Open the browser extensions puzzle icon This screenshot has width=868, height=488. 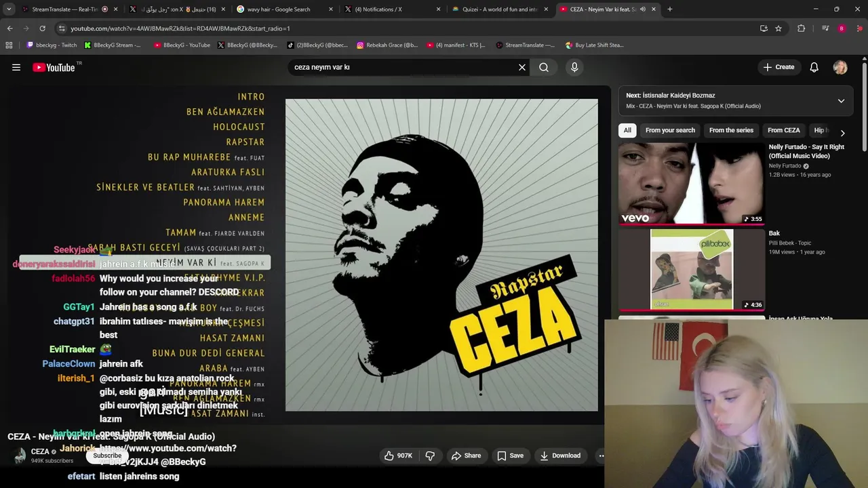point(802,28)
